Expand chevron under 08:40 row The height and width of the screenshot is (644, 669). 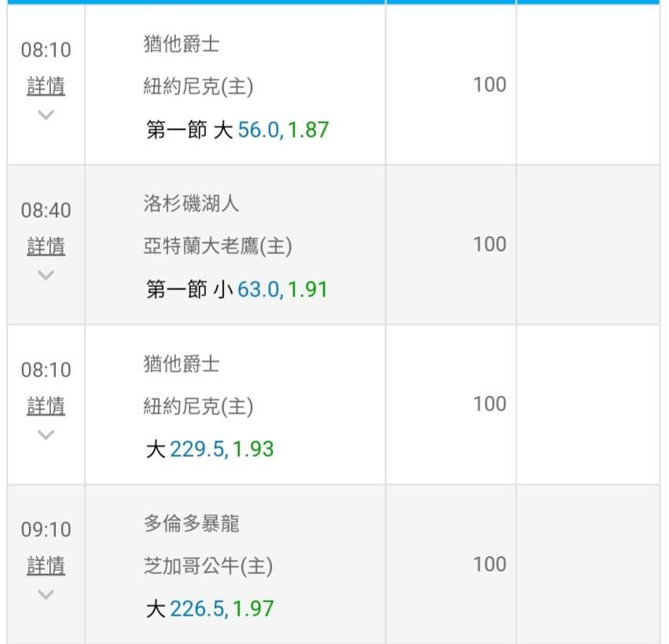click(46, 275)
